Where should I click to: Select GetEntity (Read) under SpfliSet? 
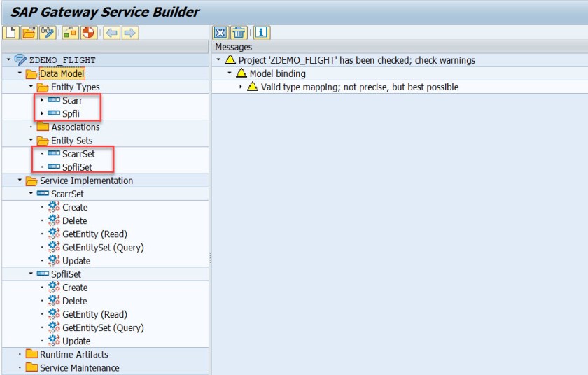tap(95, 314)
